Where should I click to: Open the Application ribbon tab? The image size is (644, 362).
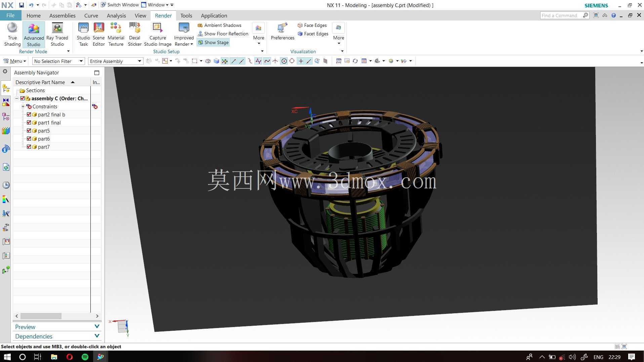pos(214,15)
